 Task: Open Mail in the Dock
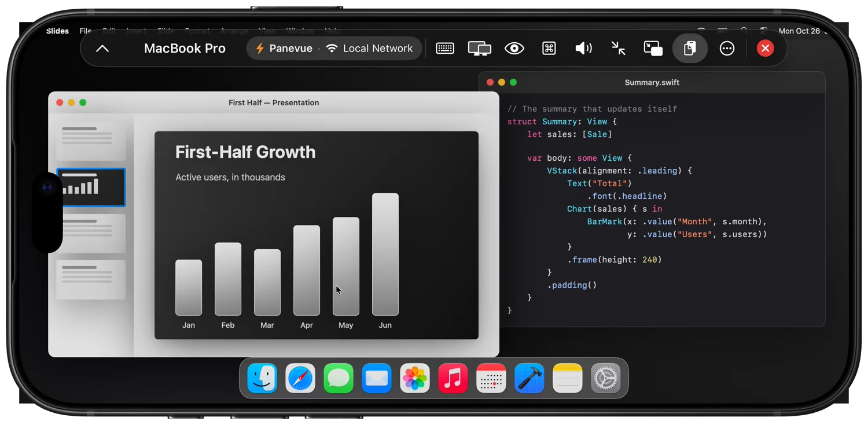coord(377,379)
